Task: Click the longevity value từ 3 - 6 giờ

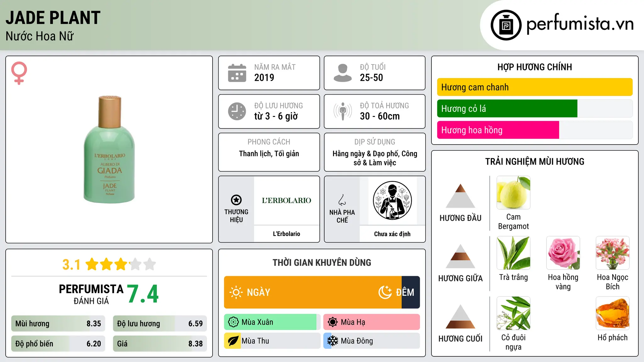Action: (x=276, y=116)
